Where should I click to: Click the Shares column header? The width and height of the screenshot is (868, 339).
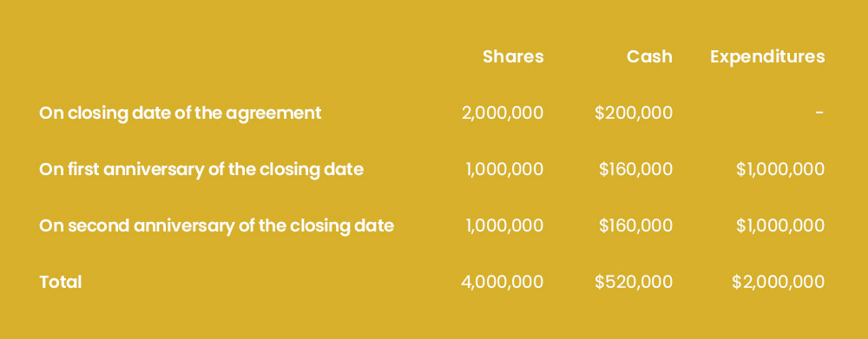point(513,56)
